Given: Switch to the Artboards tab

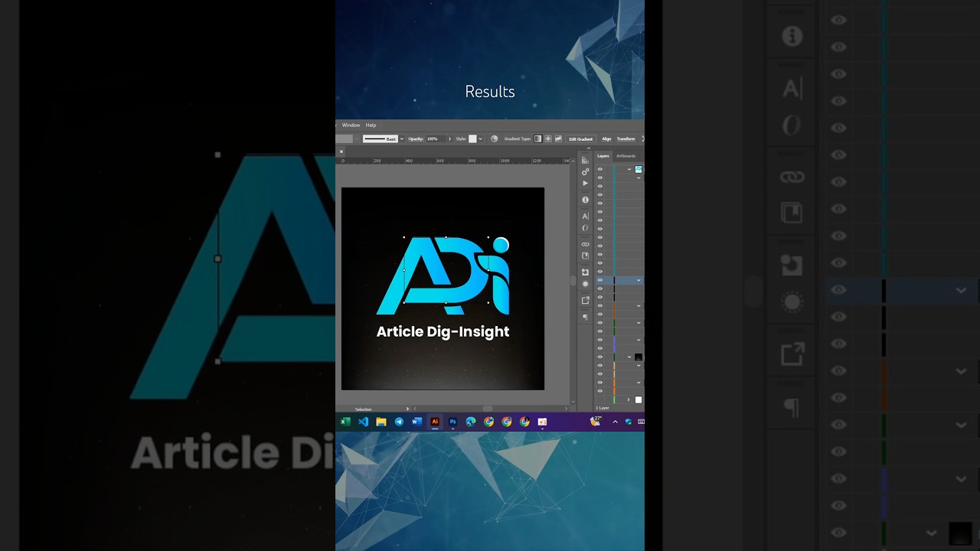Looking at the screenshot, I should tap(626, 156).
